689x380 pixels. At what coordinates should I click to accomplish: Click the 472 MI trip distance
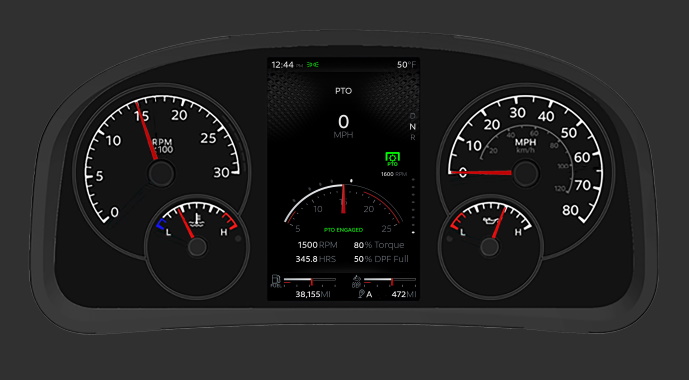404,294
